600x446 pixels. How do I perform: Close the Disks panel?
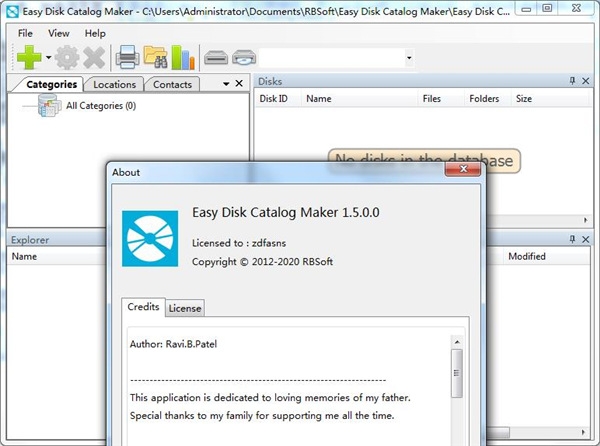(x=585, y=81)
